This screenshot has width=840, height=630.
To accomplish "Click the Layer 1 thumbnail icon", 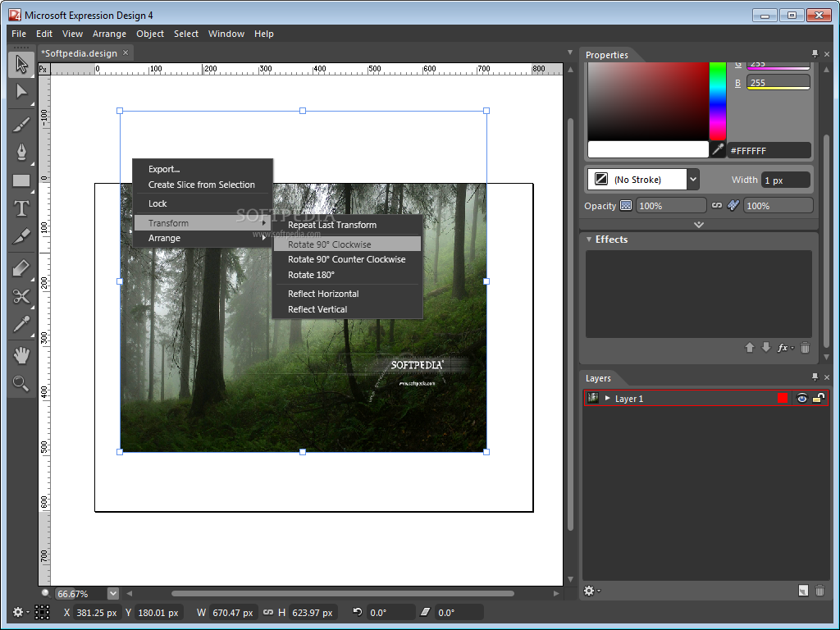I will click(x=593, y=398).
